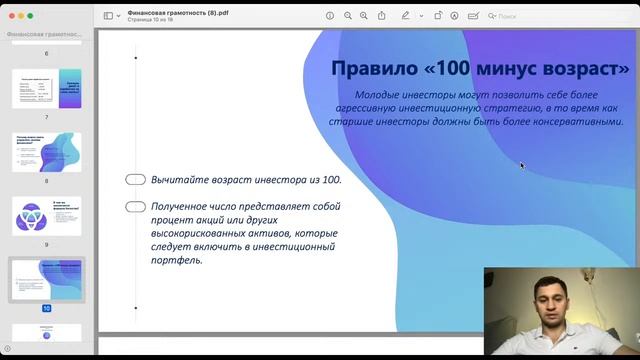Open the document info inspector
Viewport: 640px width, 360px height.
click(330, 16)
